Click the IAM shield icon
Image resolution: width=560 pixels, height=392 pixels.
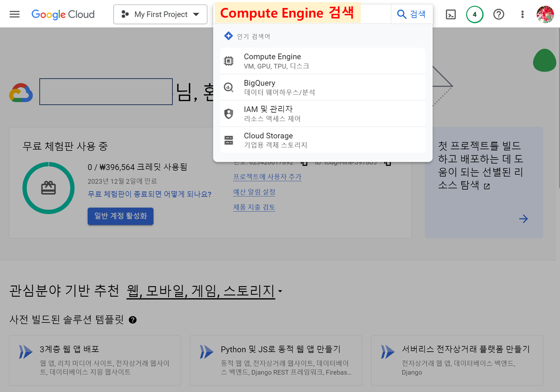coord(229,114)
